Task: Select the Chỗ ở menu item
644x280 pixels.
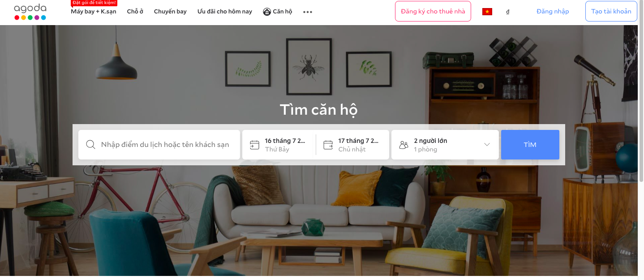Action: [x=135, y=12]
